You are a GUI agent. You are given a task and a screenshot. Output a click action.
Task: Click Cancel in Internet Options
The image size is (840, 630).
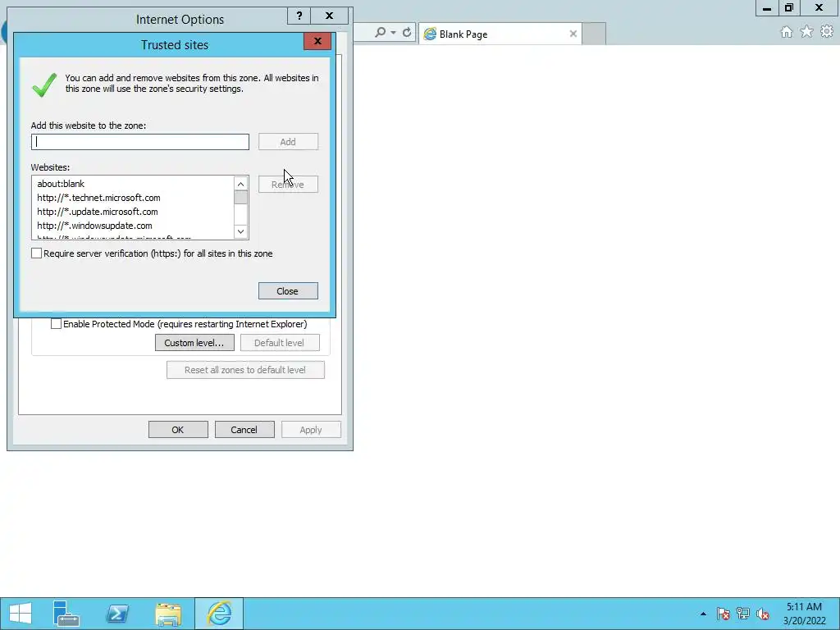coord(244,430)
